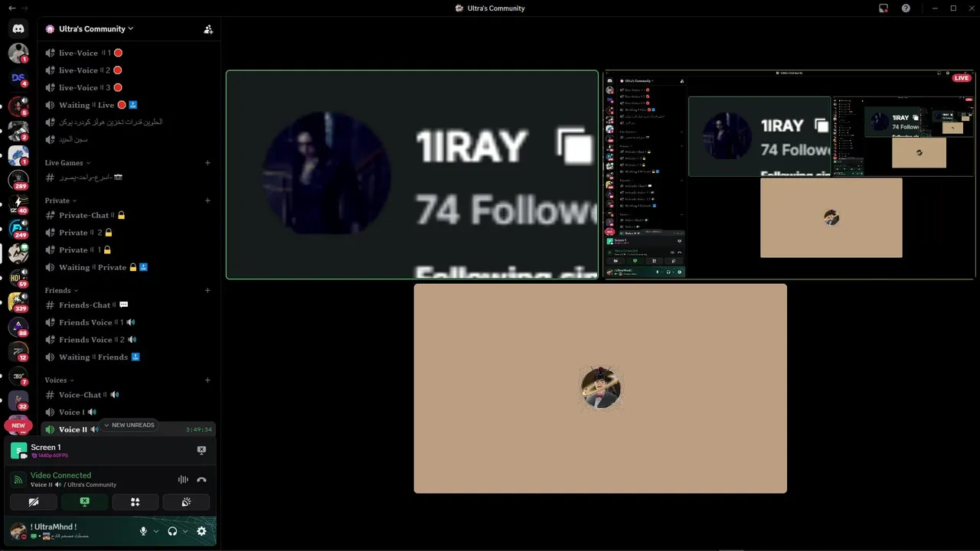Join Voice I channel
The image size is (980, 551).
coord(128,412)
